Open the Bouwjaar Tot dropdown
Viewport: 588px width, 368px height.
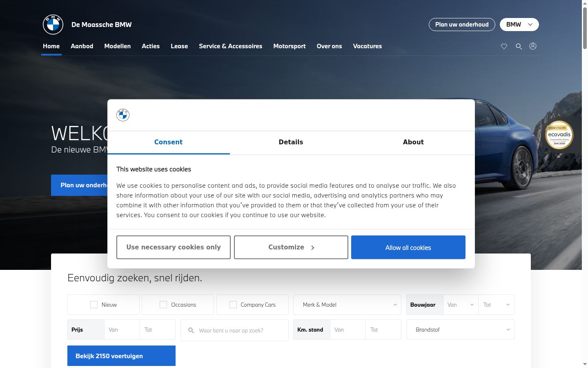pos(496,305)
